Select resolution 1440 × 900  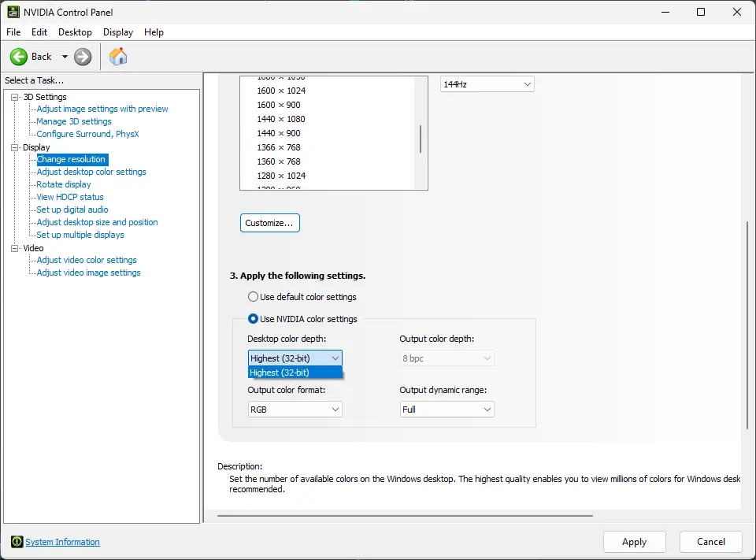[x=279, y=133]
